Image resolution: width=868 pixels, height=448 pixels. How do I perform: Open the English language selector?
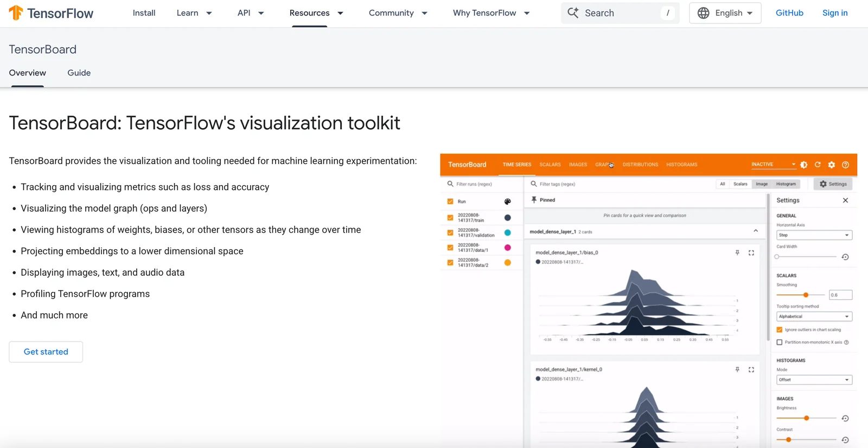[725, 13]
